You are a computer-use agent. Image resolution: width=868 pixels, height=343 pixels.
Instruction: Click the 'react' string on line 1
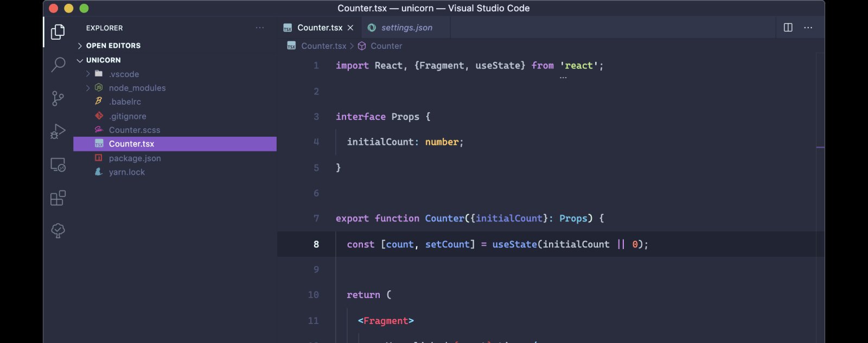point(579,66)
